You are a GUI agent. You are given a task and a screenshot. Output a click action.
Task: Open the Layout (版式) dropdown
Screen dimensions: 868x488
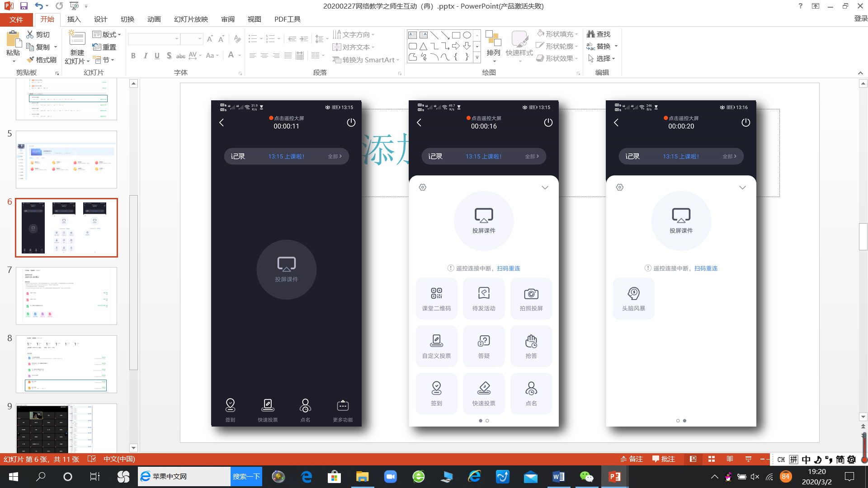pyautogui.click(x=107, y=34)
